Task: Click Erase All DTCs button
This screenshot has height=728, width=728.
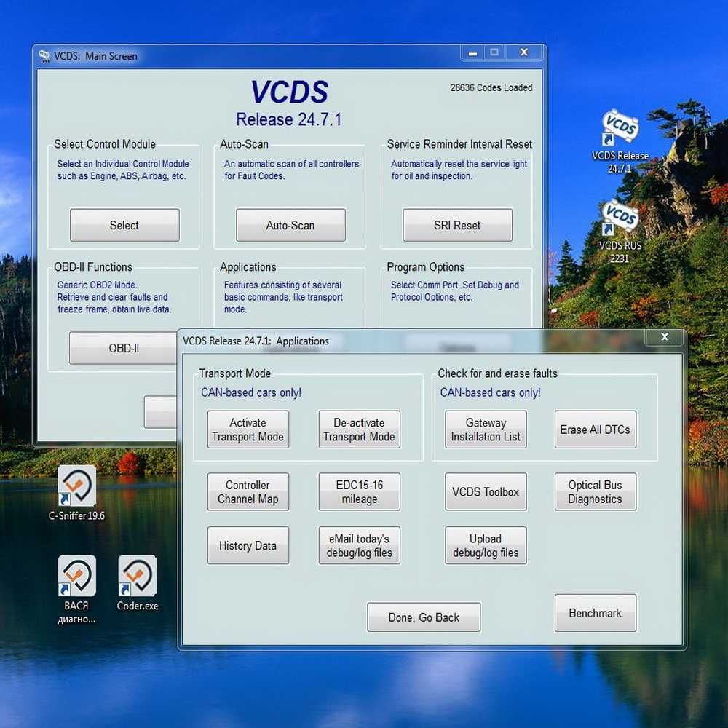Action: pyautogui.click(x=596, y=430)
